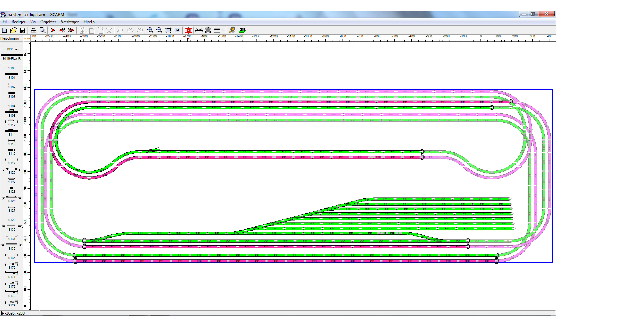Click the red marker on horizontal ruler
This screenshot has height=316, width=644.
(x=188, y=39)
